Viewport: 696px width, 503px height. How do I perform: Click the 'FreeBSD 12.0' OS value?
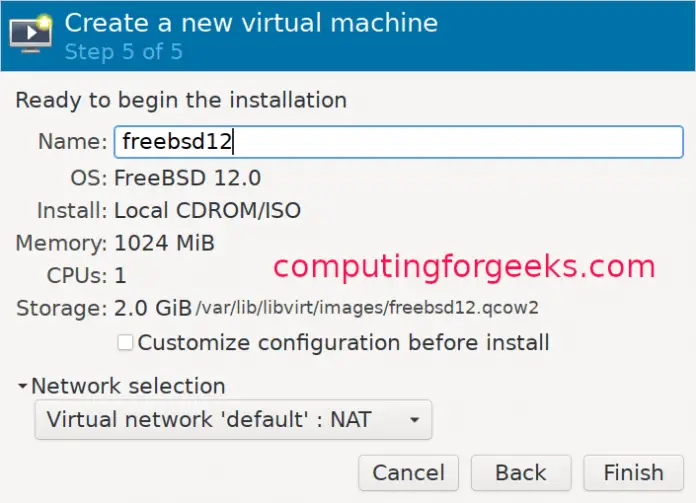point(187,178)
